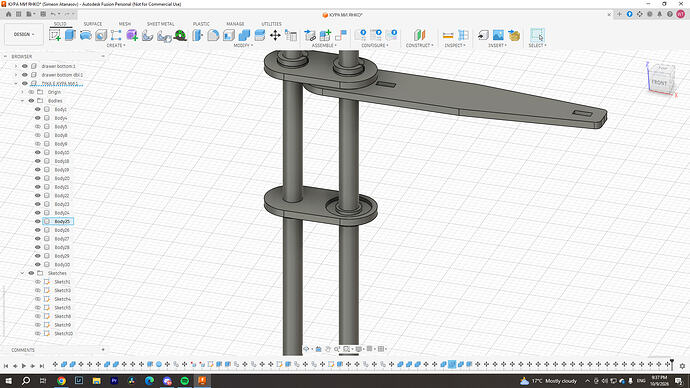The width and height of the screenshot is (690, 388).
Task: Toggle visibility of Body30
Action: coord(37,264)
